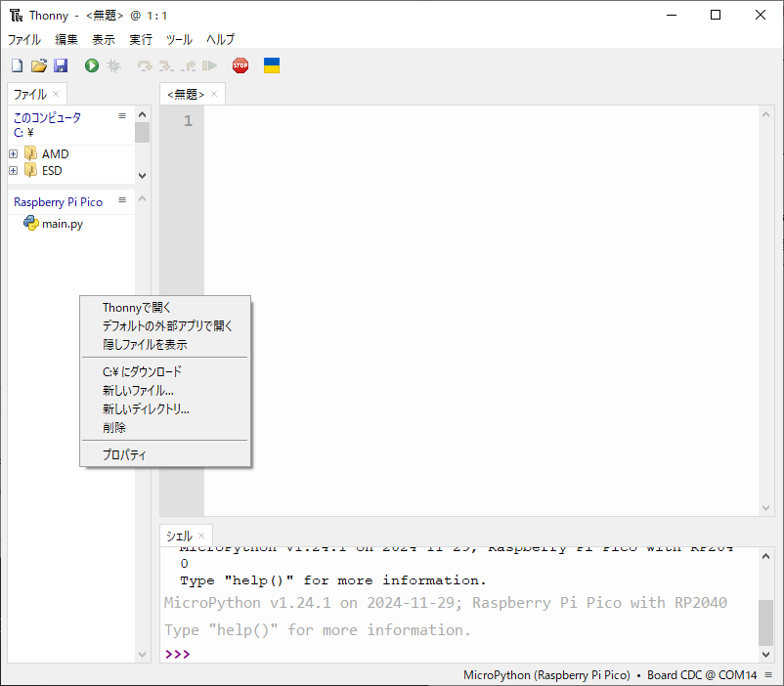This screenshot has height=686, width=784.
Task: Click up arrow of local files scrollbar
Action: pos(143,114)
